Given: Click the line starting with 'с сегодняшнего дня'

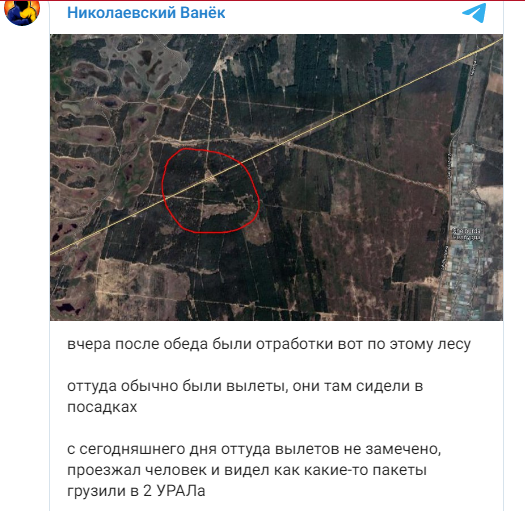Looking at the screenshot, I should 254,449.
